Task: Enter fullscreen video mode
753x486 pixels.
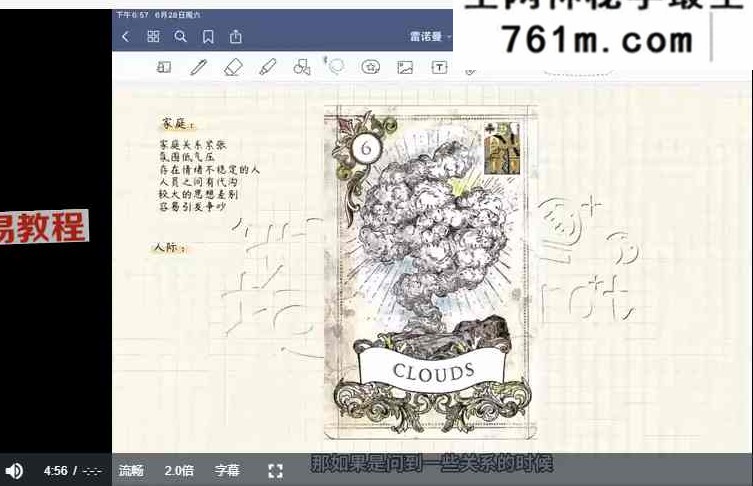Action: [x=275, y=471]
